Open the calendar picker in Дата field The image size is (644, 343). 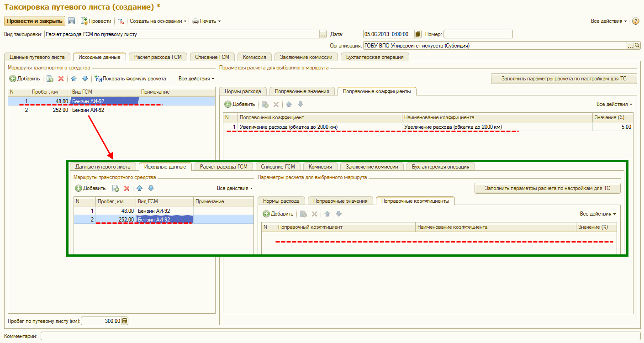click(x=417, y=34)
